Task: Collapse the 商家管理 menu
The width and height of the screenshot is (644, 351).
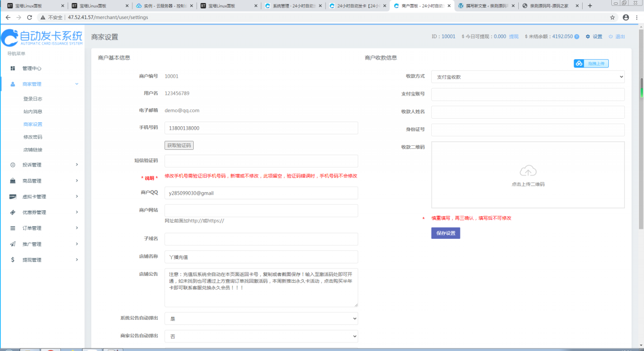Action: pyautogui.click(x=76, y=84)
